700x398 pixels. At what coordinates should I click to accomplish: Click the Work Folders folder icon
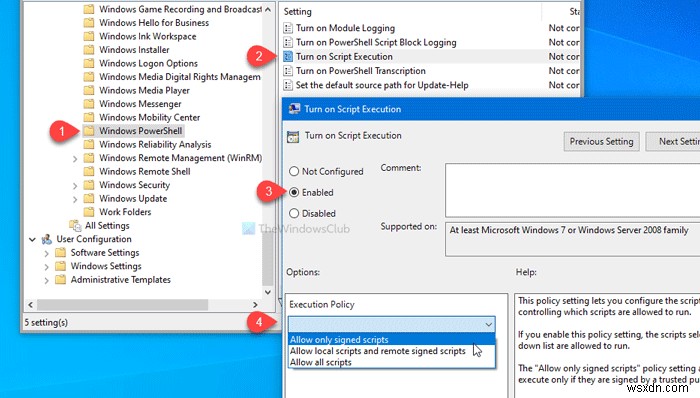pyautogui.click(x=89, y=212)
